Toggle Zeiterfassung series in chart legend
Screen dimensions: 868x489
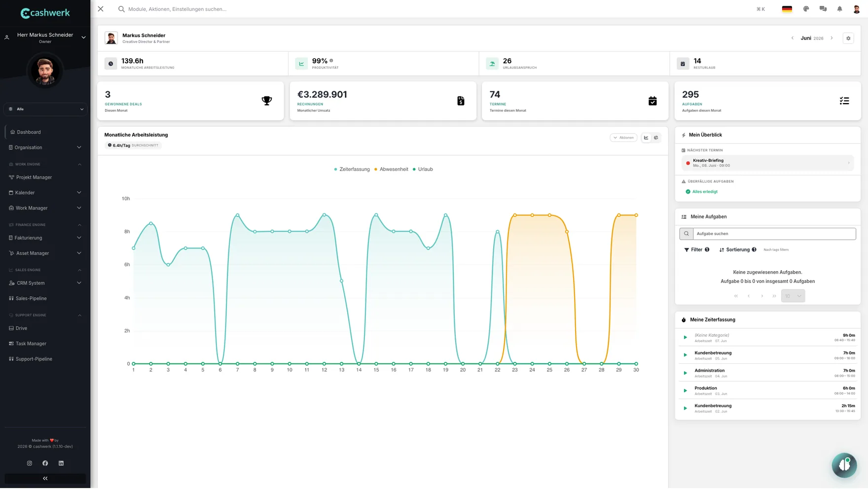[352, 169]
